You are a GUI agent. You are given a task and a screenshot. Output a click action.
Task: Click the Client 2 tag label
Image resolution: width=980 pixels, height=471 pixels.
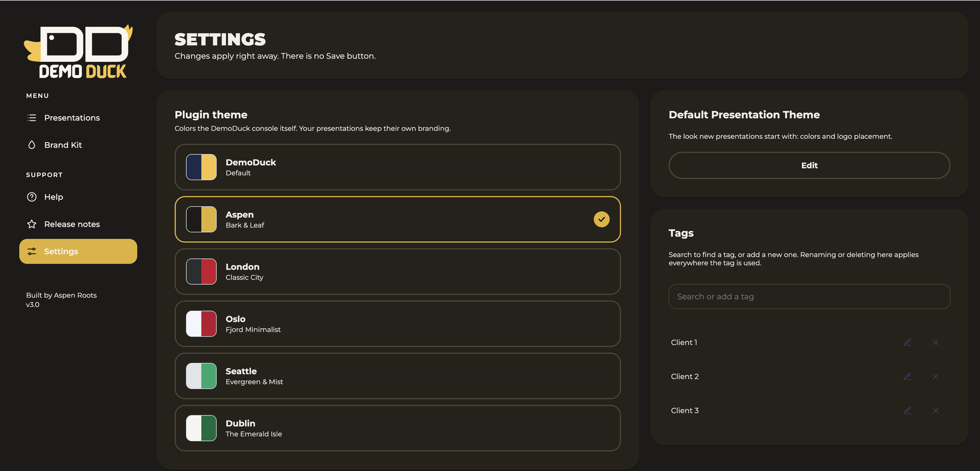(x=685, y=376)
